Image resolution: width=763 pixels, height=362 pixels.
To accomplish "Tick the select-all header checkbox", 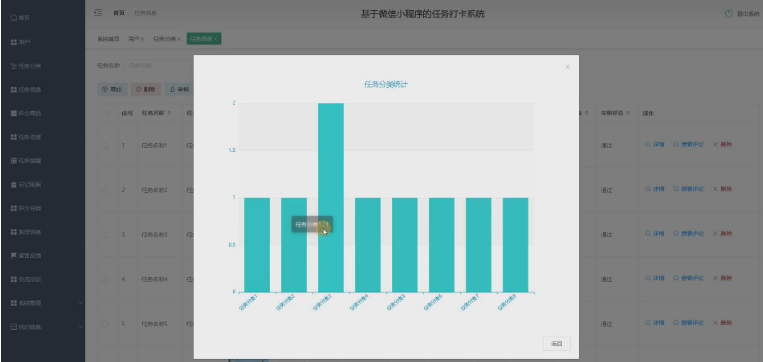I will pyautogui.click(x=105, y=113).
